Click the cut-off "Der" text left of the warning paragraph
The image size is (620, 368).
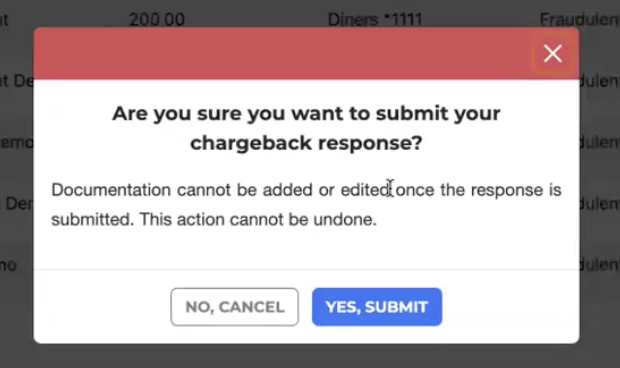coord(19,204)
